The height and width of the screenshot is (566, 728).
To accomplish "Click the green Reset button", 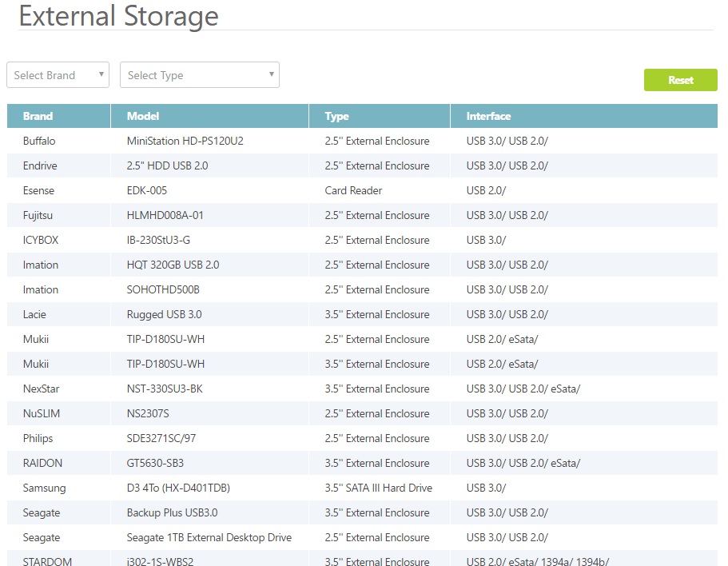I will point(680,80).
